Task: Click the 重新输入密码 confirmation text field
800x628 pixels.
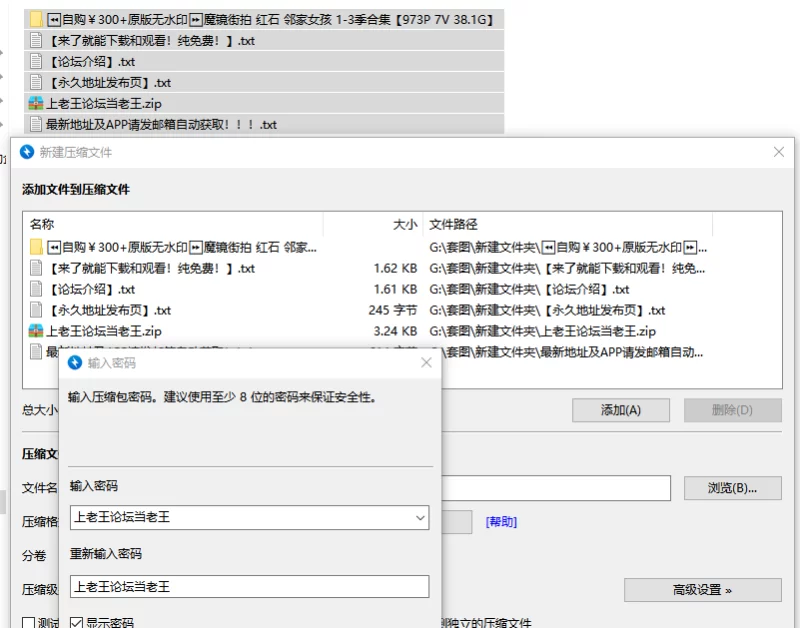Action: point(249,587)
